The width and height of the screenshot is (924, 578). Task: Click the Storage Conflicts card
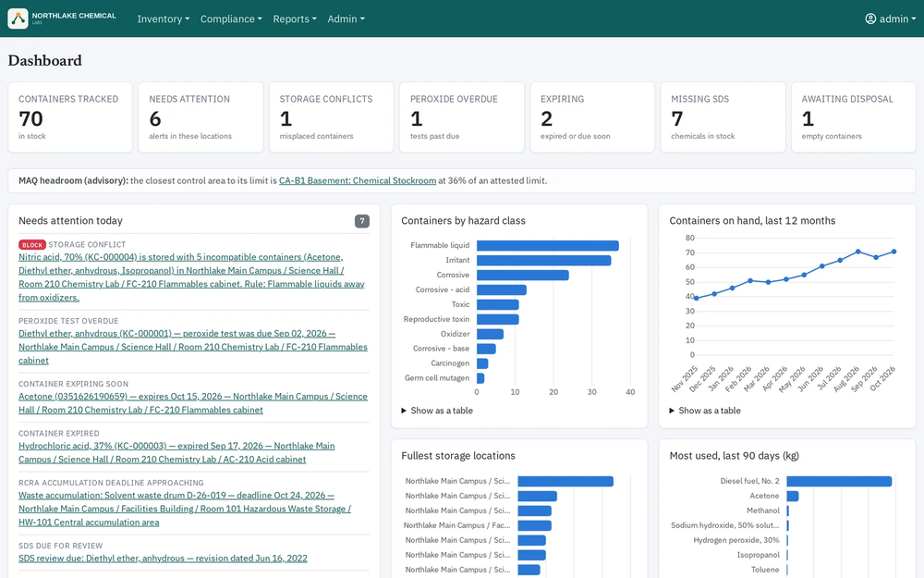(x=331, y=117)
